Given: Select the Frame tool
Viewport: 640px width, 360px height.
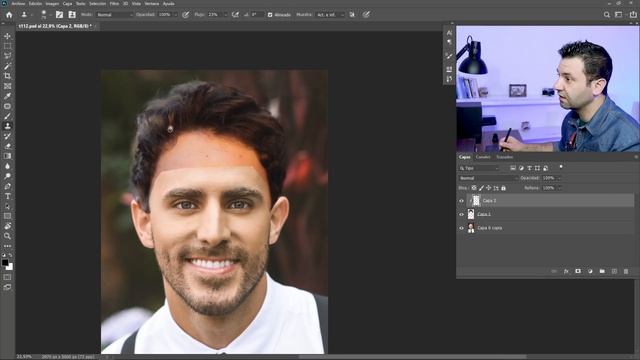Looking at the screenshot, I should click(7, 86).
